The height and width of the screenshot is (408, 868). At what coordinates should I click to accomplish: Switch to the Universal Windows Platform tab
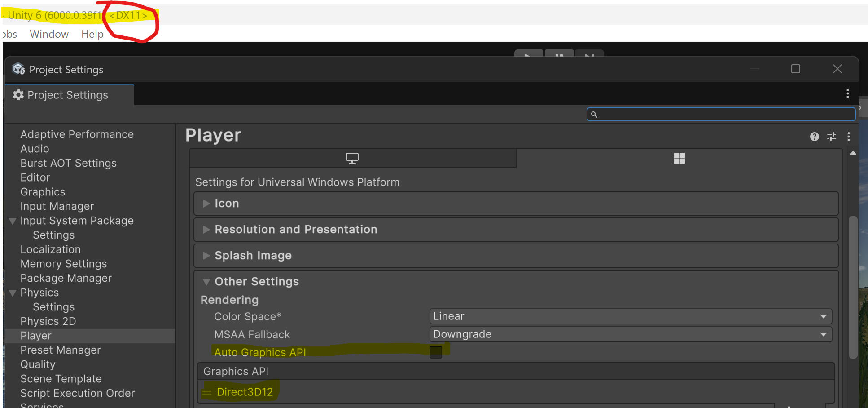679,158
